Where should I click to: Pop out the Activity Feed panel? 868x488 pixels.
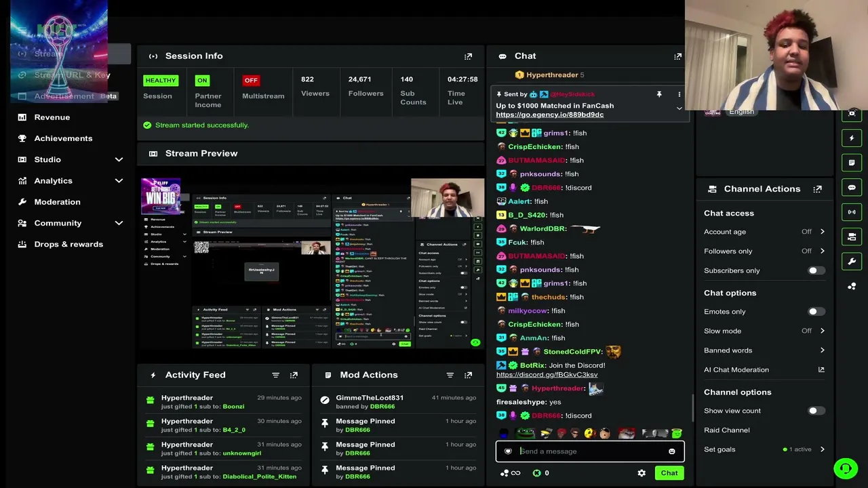tap(294, 375)
